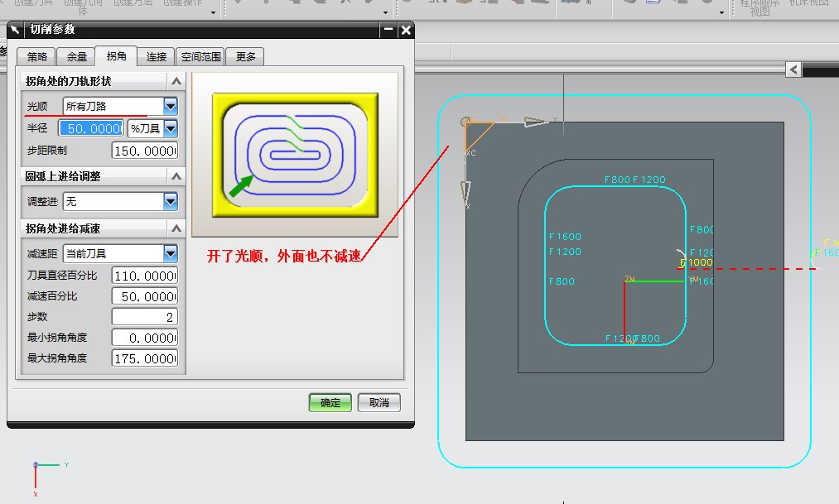Confirm with the 确定 button
The height and width of the screenshot is (504, 839).
point(330,402)
